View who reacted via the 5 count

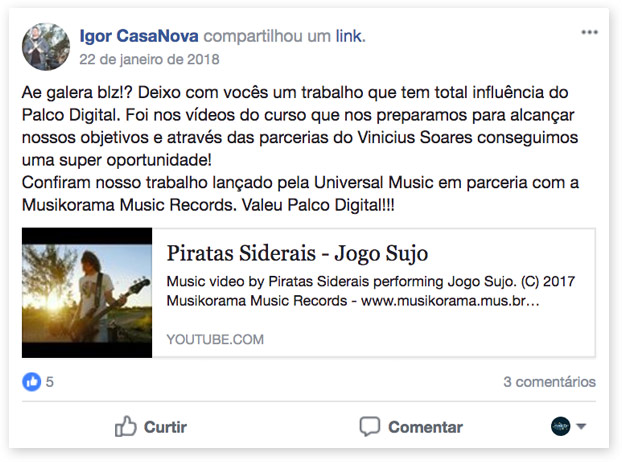[x=50, y=382]
